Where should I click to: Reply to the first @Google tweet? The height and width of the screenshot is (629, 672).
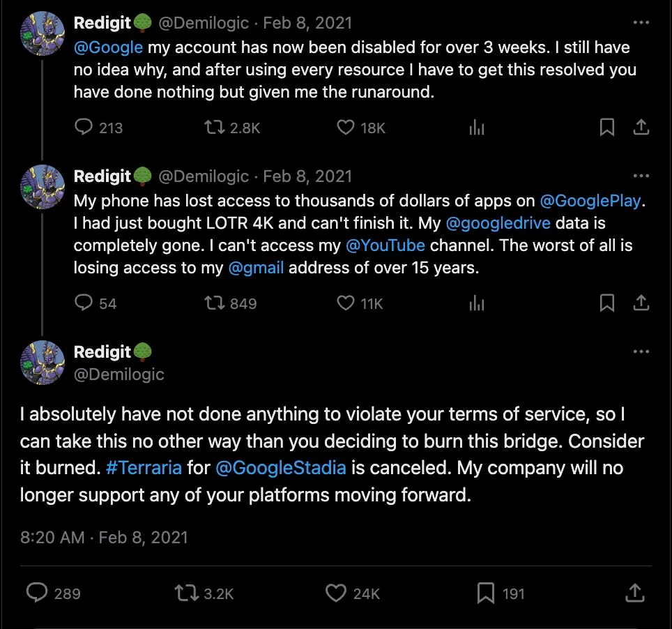pyautogui.click(x=84, y=127)
